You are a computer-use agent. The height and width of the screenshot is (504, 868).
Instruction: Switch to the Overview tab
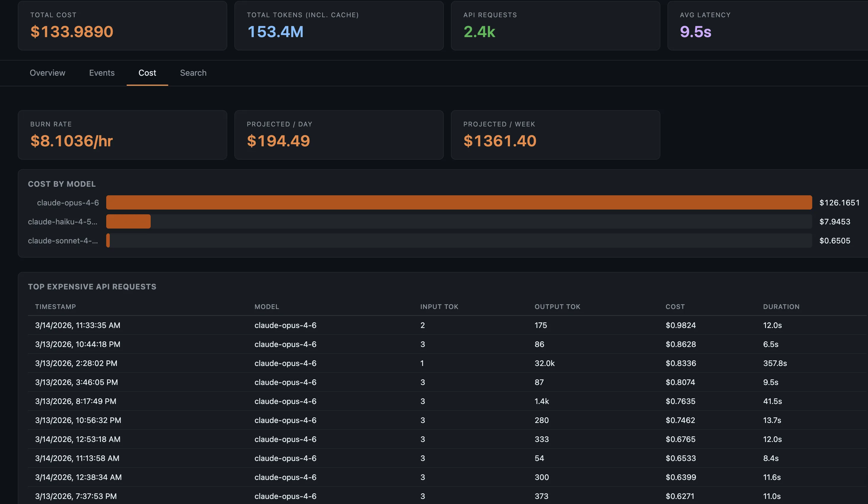[47, 73]
